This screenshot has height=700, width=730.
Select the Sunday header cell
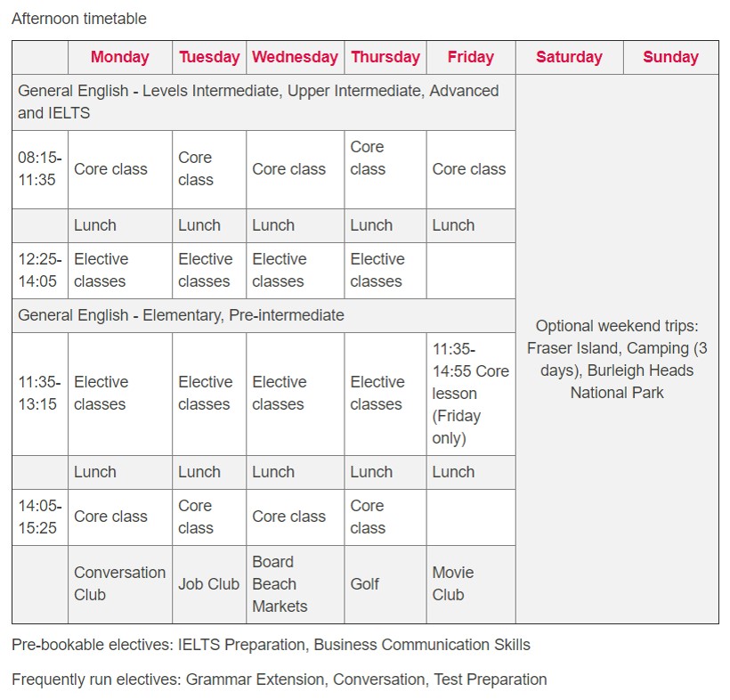pos(671,57)
